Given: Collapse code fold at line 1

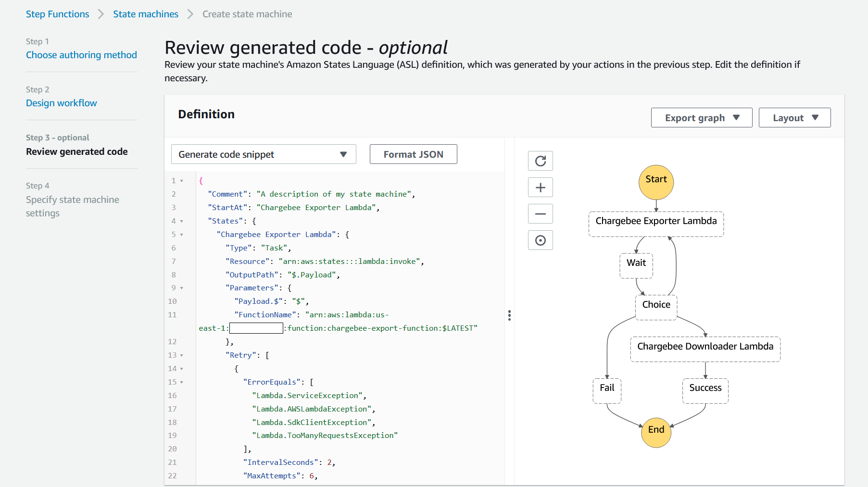Looking at the screenshot, I should pyautogui.click(x=182, y=181).
